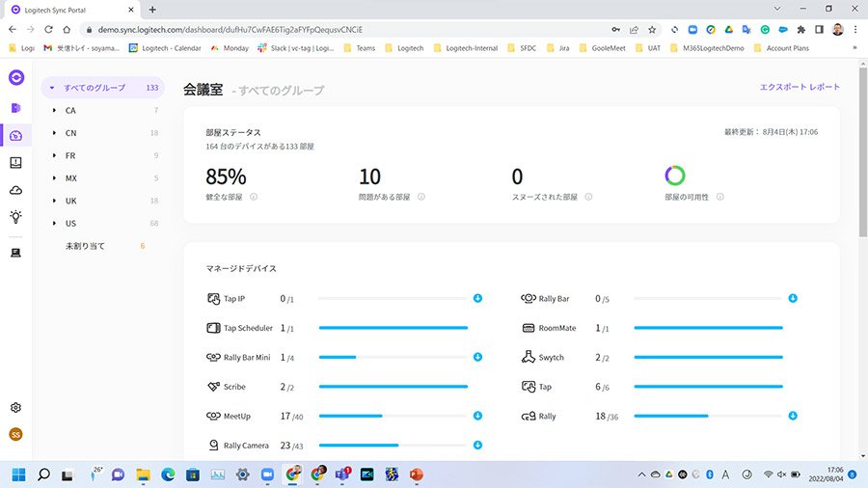
Task: Open the Windows Start menu
Action: 19,474
